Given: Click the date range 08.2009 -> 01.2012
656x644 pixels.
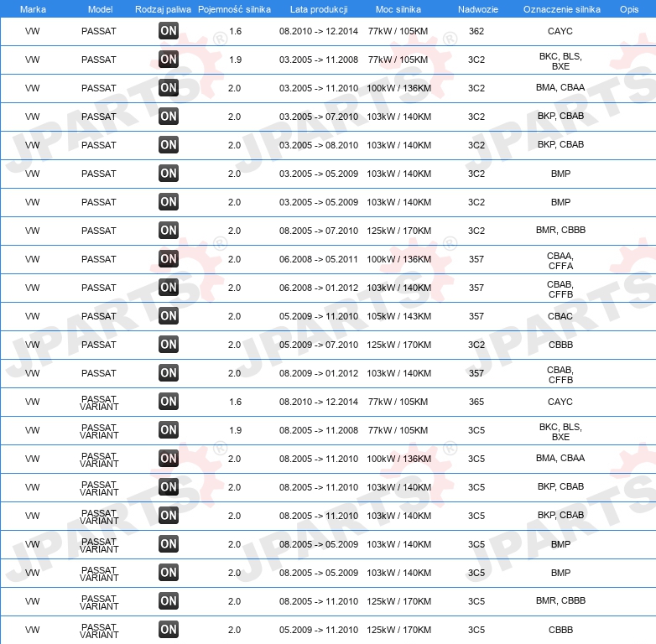Looking at the screenshot, I should [x=319, y=373].
